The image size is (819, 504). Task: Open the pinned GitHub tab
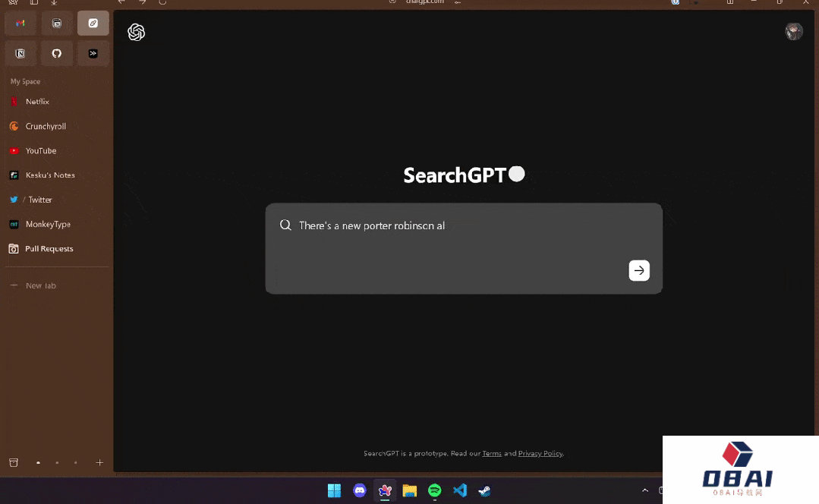57,53
